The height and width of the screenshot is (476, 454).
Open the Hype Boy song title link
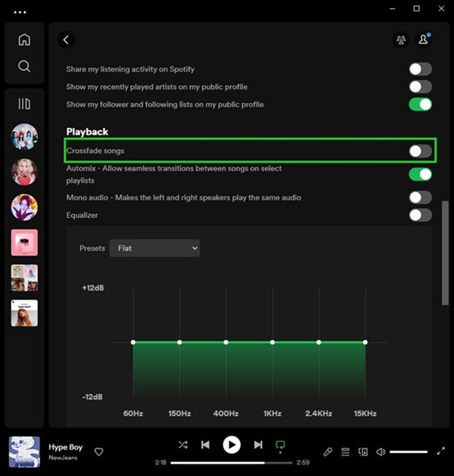65,447
